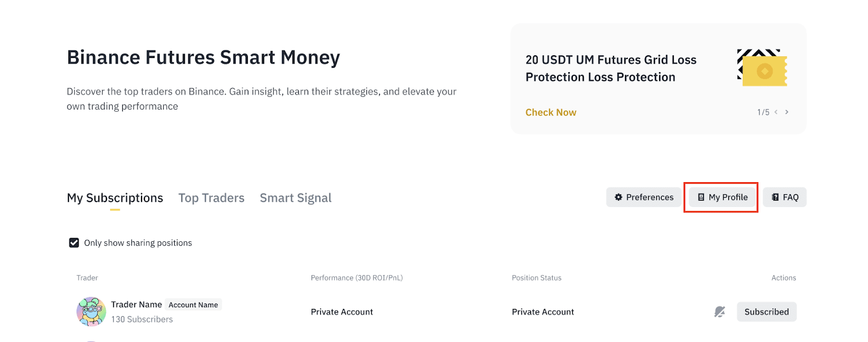
Task: Open the My Profile page
Action: [722, 197]
